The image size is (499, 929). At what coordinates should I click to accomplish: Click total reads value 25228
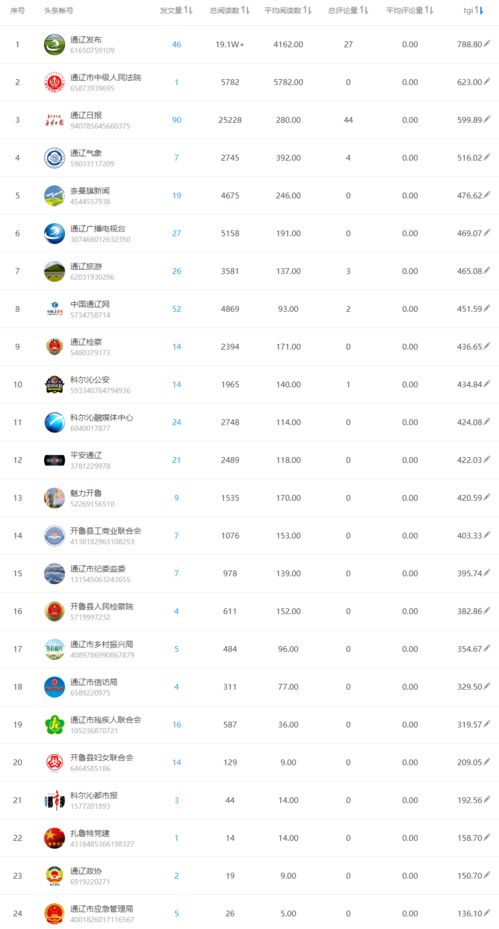(x=230, y=120)
